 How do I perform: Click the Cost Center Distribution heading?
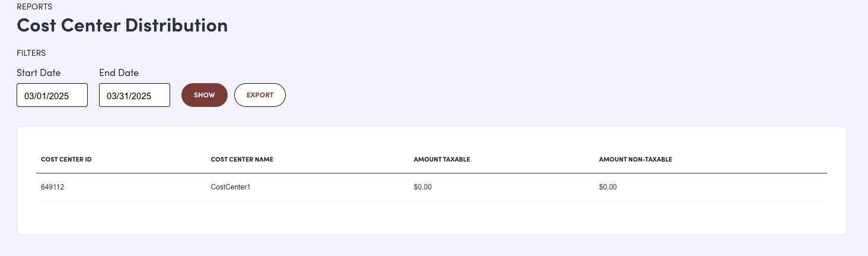tap(122, 26)
